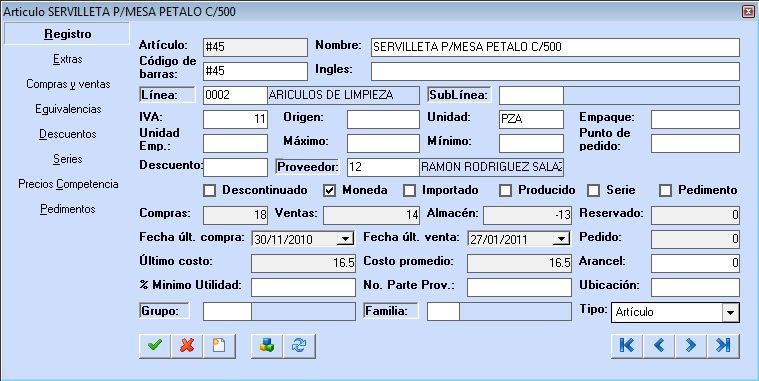Viewport: 759px width, 381px height.
Task: Click the colored blocks icon
Action: [x=267, y=346]
